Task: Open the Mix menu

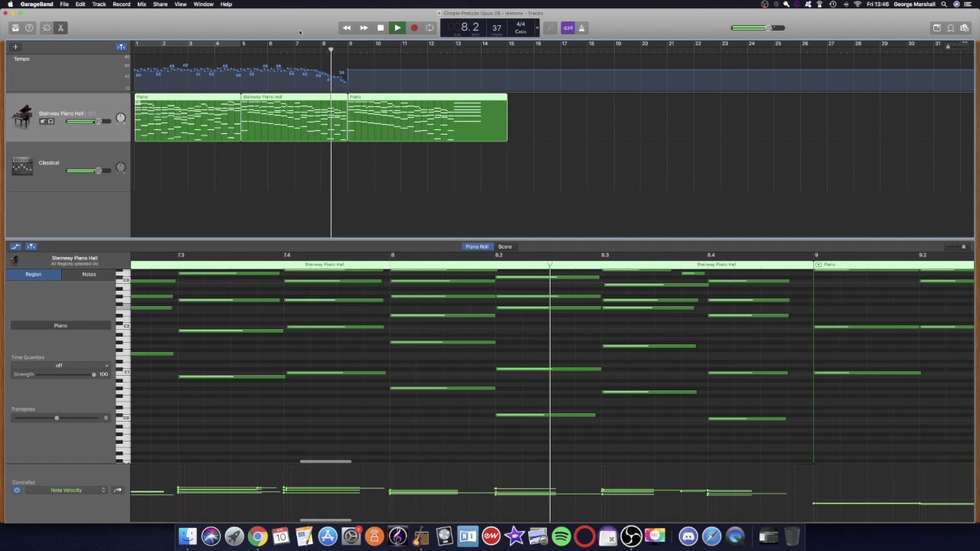Action: 142,5
